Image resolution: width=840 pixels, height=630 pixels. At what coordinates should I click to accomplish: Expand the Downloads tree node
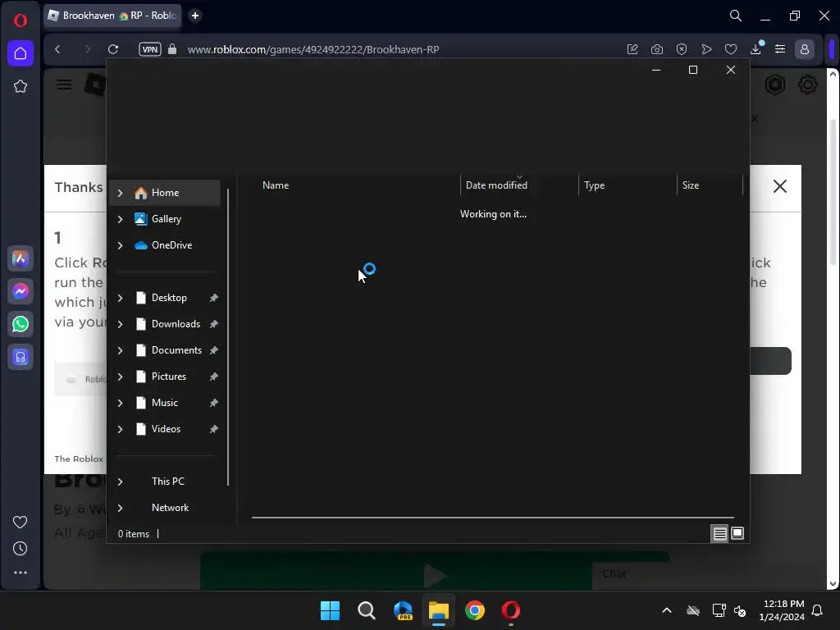pyautogui.click(x=121, y=324)
